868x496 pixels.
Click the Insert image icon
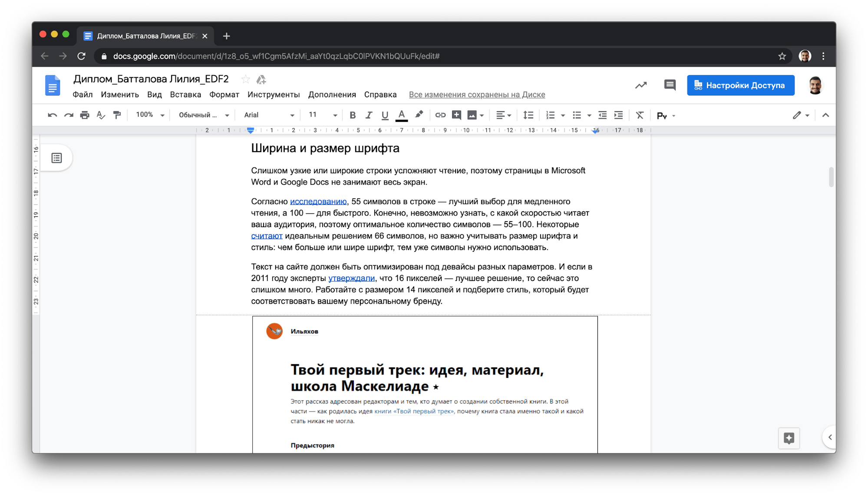click(x=472, y=115)
